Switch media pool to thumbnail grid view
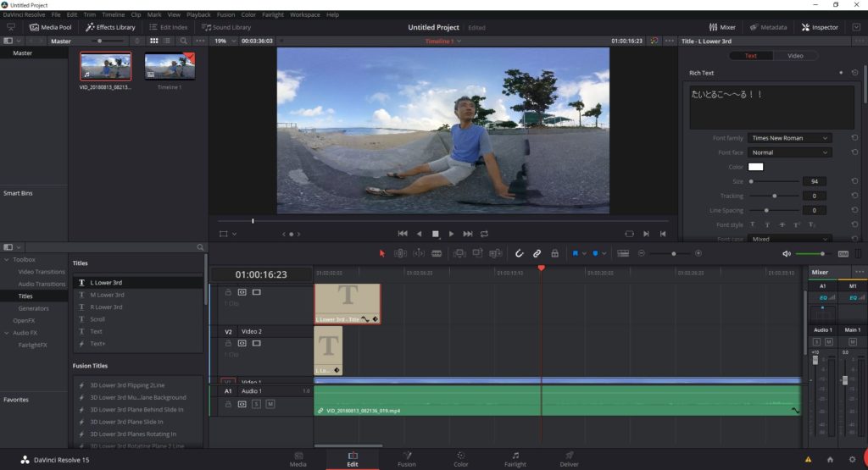The height and width of the screenshot is (470, 868). pos(154,41)
